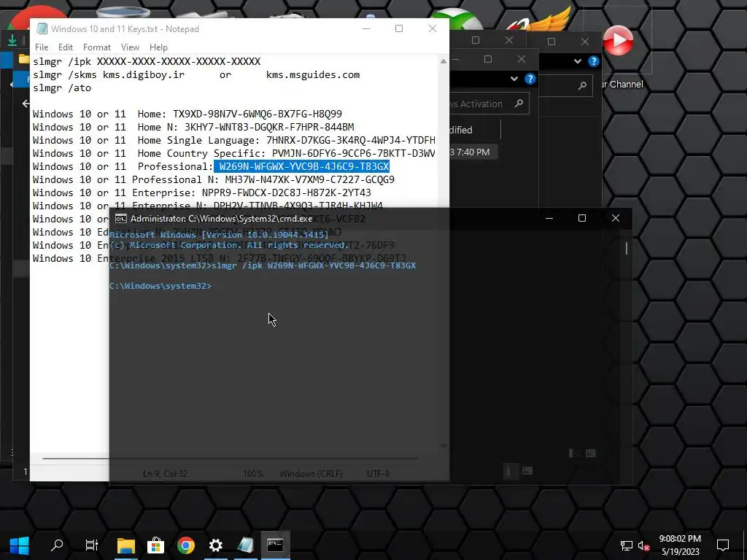
Task: Click the blue help icon in the File Explorer window
Action: click(530, 79)
